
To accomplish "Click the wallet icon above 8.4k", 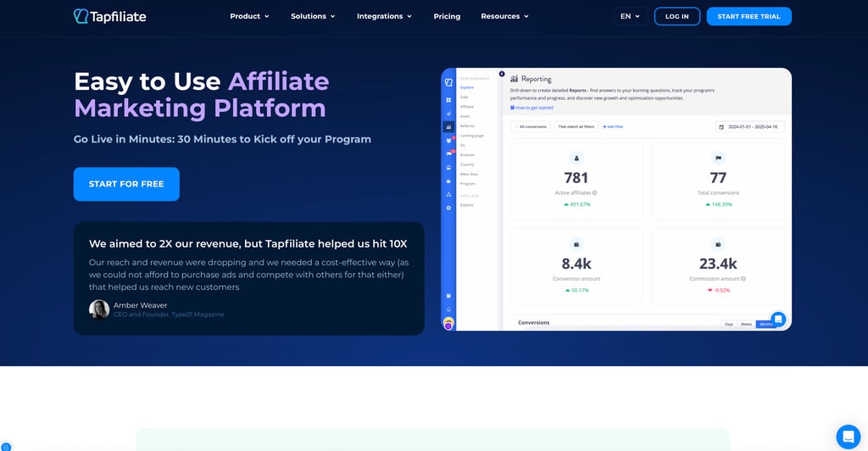I will pos(576,244).
